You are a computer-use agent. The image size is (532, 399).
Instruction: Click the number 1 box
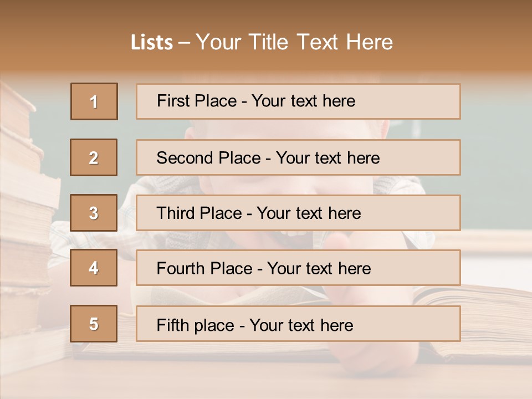(94, 101)
